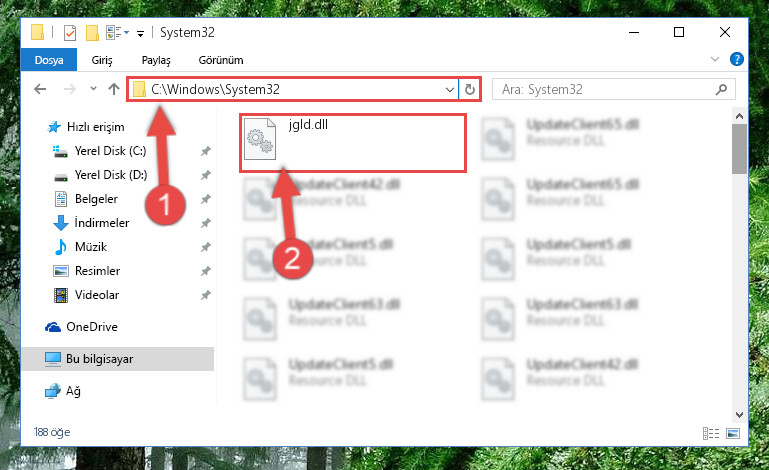Switch to the Görünüm tab

[x=221, y=60]
